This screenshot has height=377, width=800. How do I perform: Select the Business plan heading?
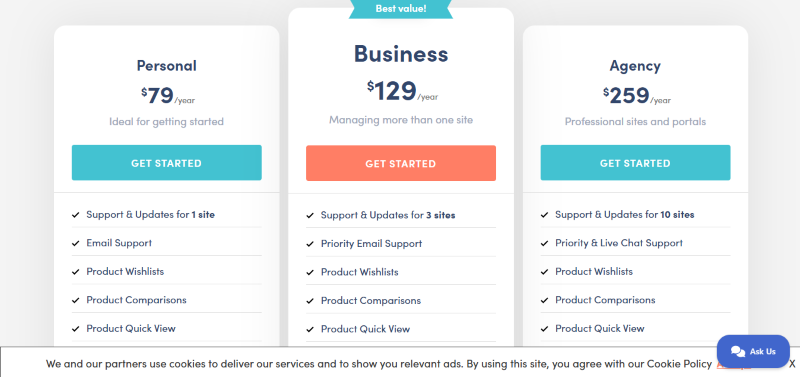(x=401, y=54)
